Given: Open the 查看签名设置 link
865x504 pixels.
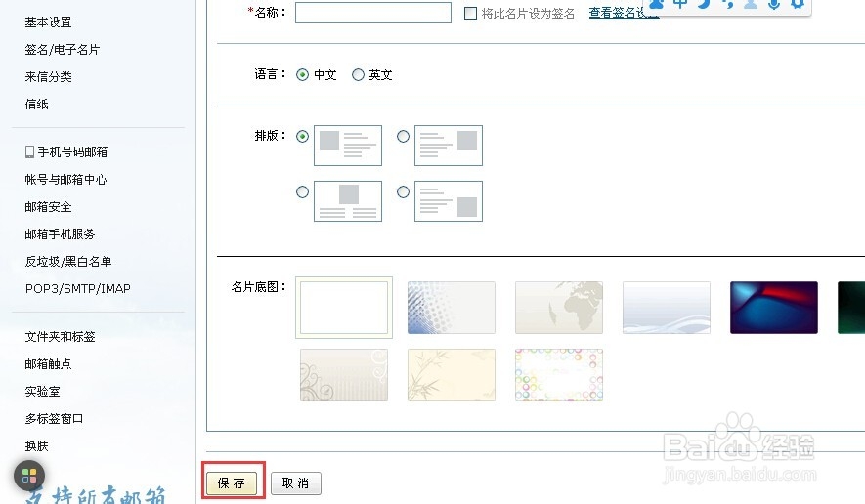Looking at the screenshot, I should point(624,13).
